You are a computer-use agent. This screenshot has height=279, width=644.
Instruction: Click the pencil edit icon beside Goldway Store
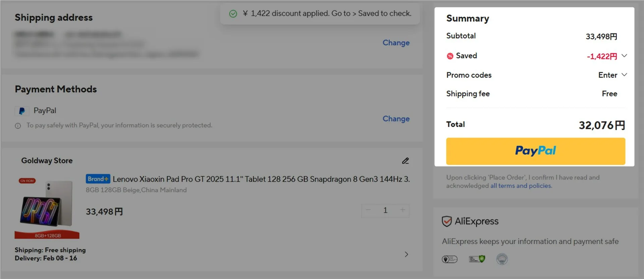(405, 161)
